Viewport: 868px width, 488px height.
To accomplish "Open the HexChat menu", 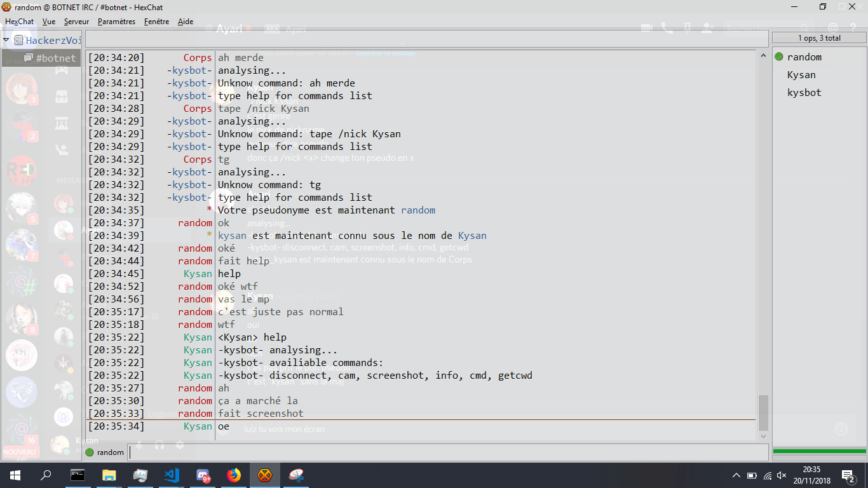I will pyautogui.click(x=19, y=22).
